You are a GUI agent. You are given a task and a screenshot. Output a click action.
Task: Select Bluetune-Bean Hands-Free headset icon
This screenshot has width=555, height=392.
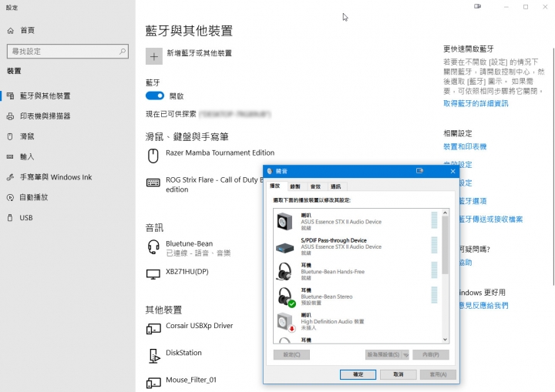point(284,272)
